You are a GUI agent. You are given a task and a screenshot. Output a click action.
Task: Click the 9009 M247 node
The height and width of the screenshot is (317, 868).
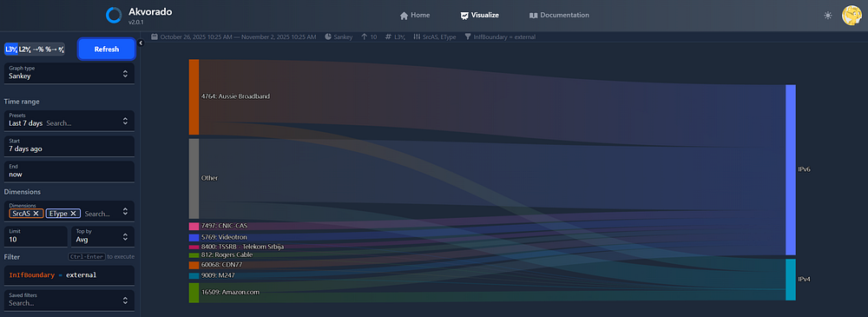(194, 275)
